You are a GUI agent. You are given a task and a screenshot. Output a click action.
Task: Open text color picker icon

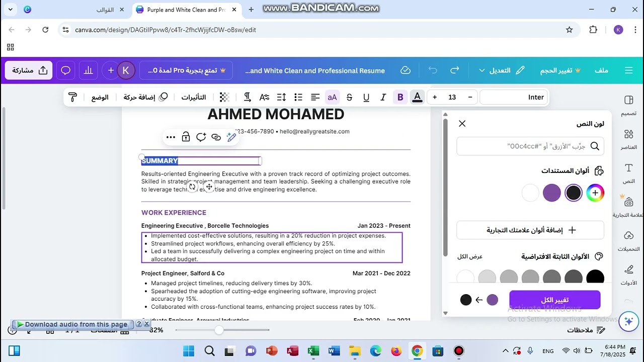point(417,97)
